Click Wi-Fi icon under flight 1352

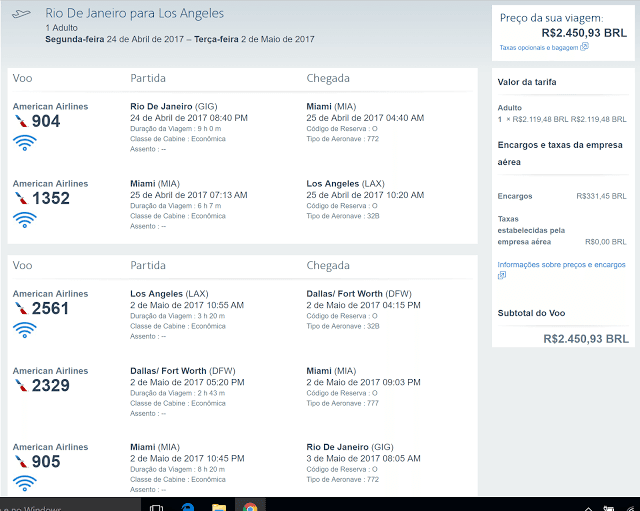tap(24, 220)
